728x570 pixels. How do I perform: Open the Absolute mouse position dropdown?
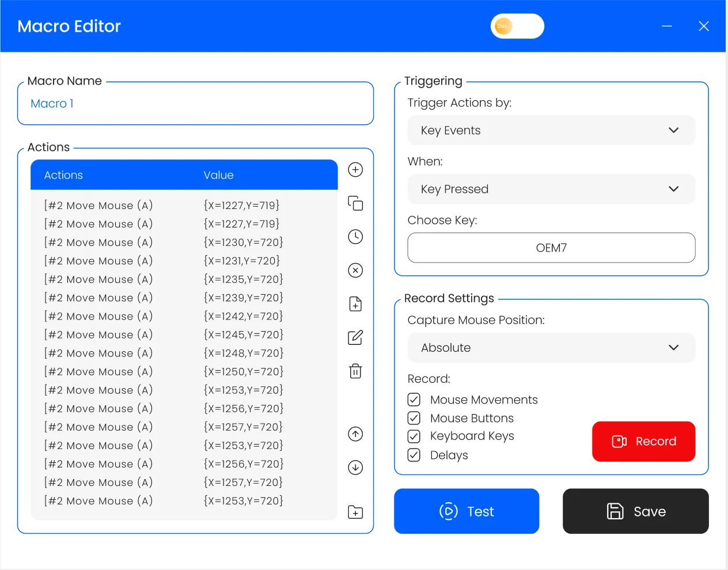(x=551, y=348)
